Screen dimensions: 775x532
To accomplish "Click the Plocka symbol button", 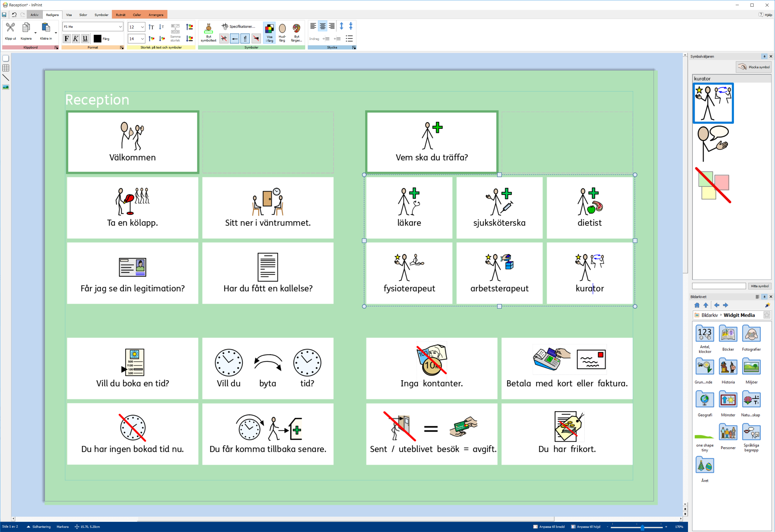I will tap(753, 67).
